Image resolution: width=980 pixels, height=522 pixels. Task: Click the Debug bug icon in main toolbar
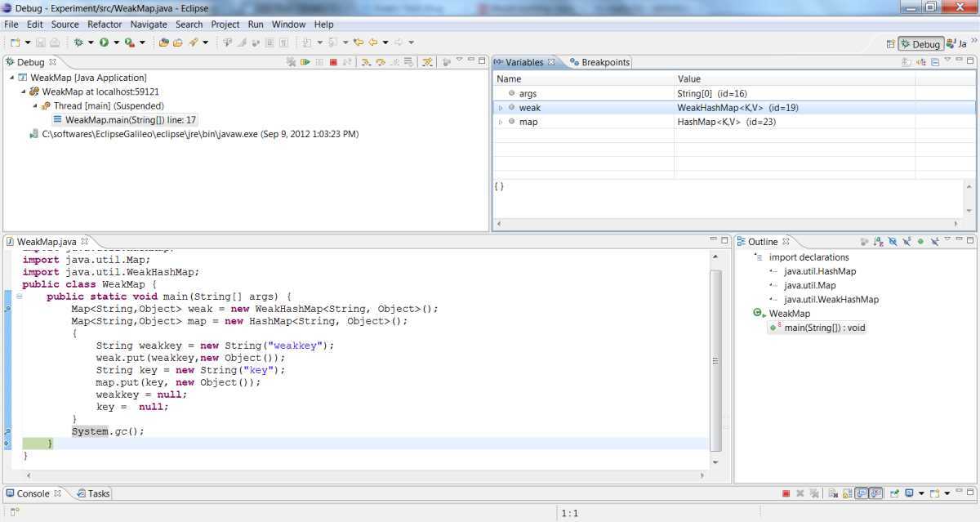coord(78,42)
